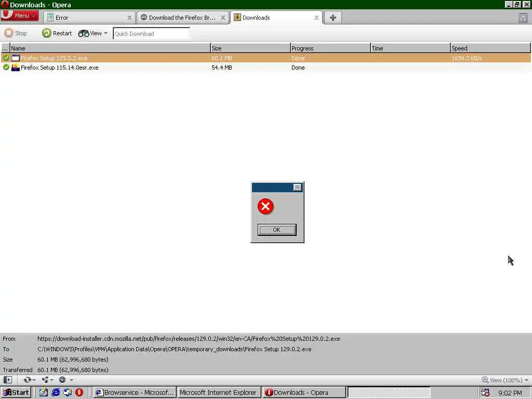The height and width of the screenshot is (399, 532).
Task: Open the Opera Link sync icon dropdown
Action: coord(30,380)
